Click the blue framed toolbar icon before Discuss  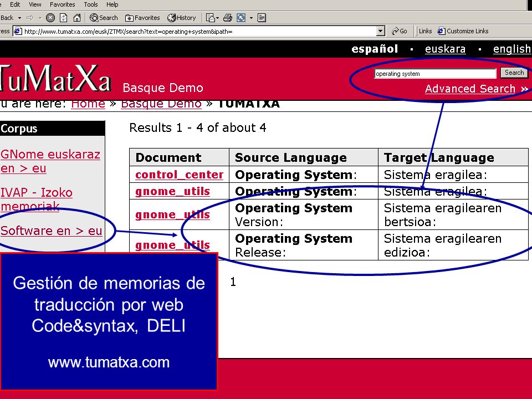point(241,18)
